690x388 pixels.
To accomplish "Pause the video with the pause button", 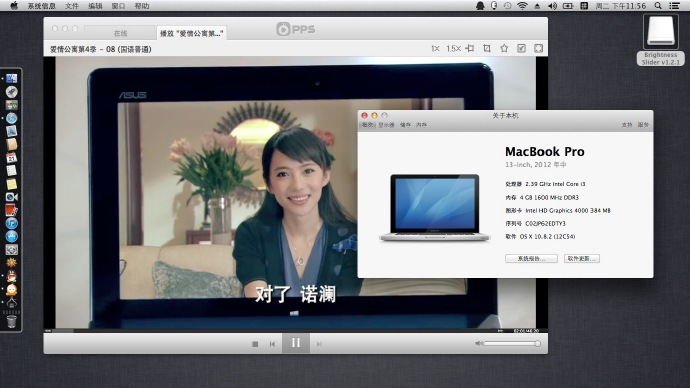I will click(296, 343).
